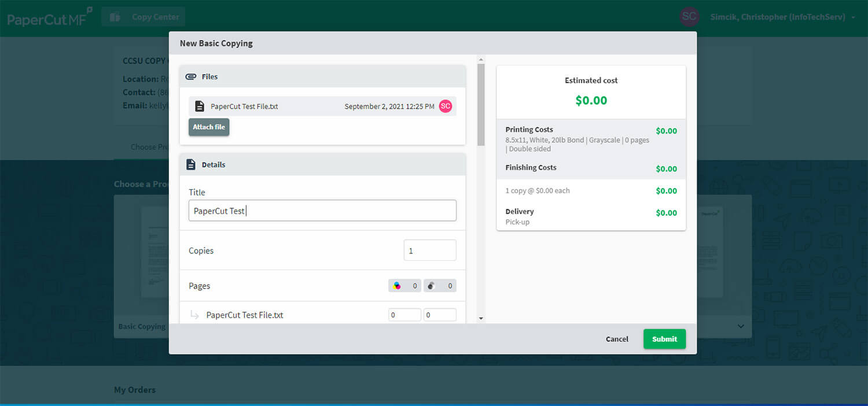The image size is (868, 406).
Task: Select the PaperCut Test File.txt attachment name
Action: coord(244,106)
